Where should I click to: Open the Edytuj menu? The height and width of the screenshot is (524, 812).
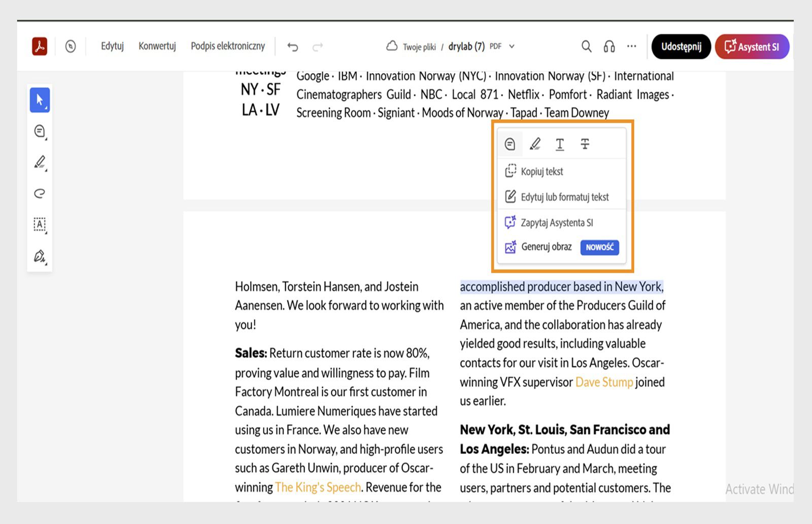click(112, 46)
